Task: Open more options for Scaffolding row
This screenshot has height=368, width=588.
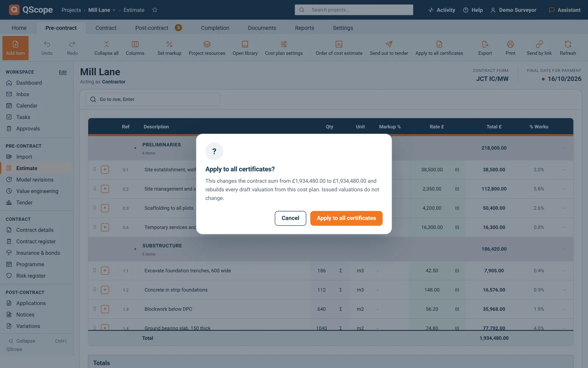Action: 564,208
